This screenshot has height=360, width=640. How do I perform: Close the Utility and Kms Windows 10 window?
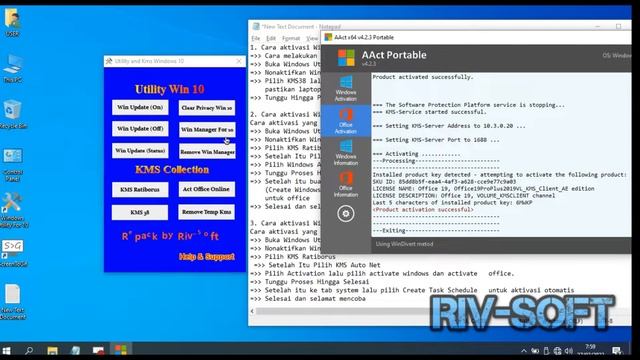coord(239,61)
